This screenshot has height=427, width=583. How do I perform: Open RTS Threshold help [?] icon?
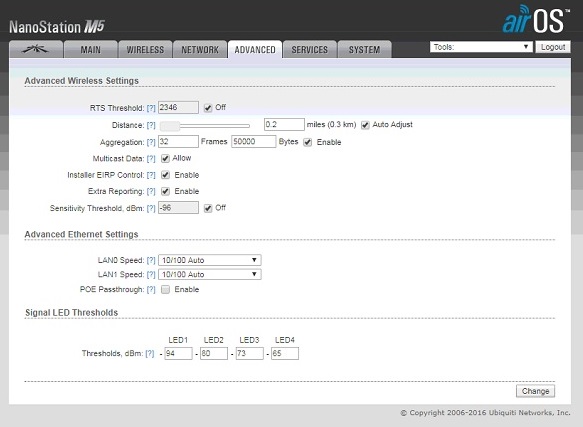coord(151,108)
